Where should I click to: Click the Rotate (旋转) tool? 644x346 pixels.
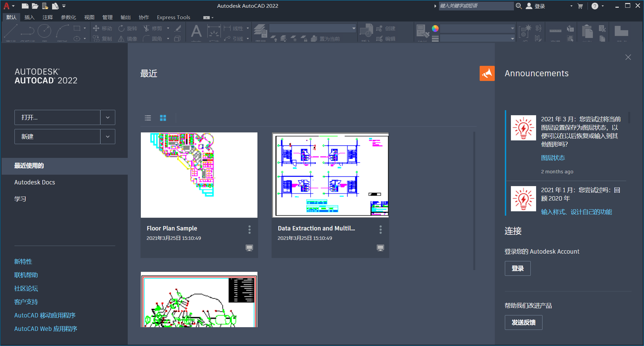pos(128,28)
